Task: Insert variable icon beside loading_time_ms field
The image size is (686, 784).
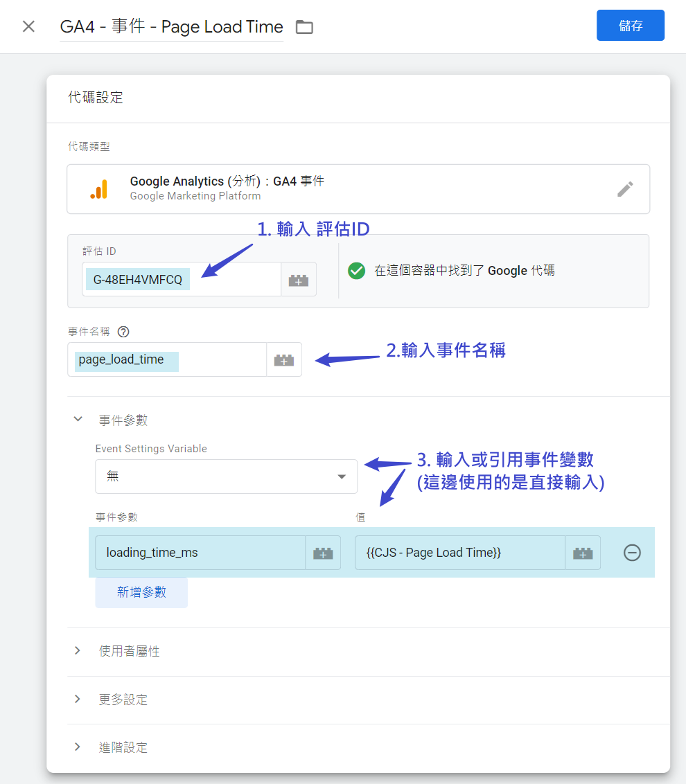Action: (323, 553)
